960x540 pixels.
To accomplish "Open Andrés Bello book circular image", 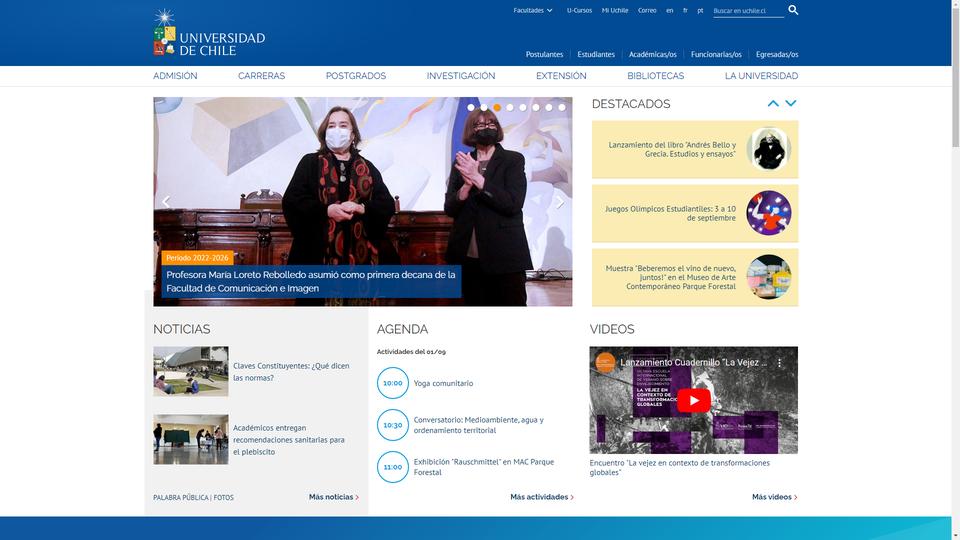I will 768,149.
